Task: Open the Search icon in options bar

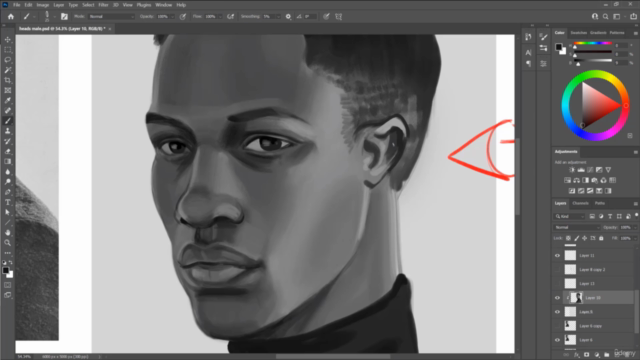Action: click(x=606, y=17)
